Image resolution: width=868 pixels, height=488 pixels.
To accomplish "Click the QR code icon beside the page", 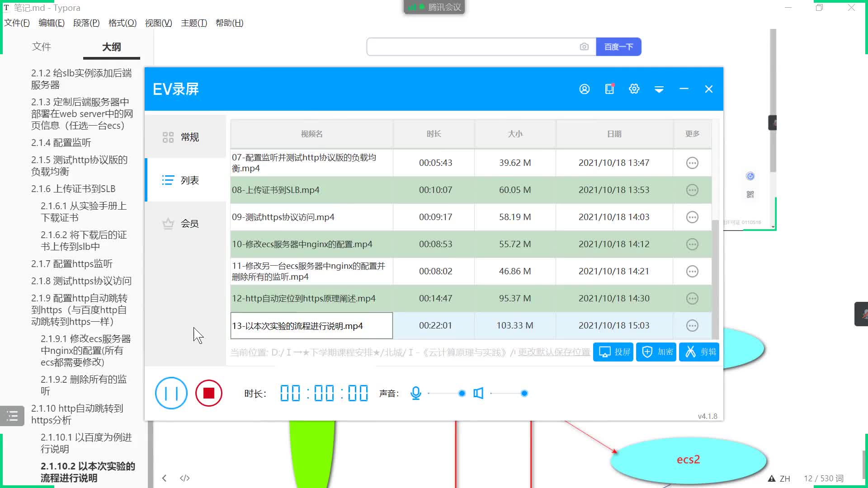I will pos(750,194).
